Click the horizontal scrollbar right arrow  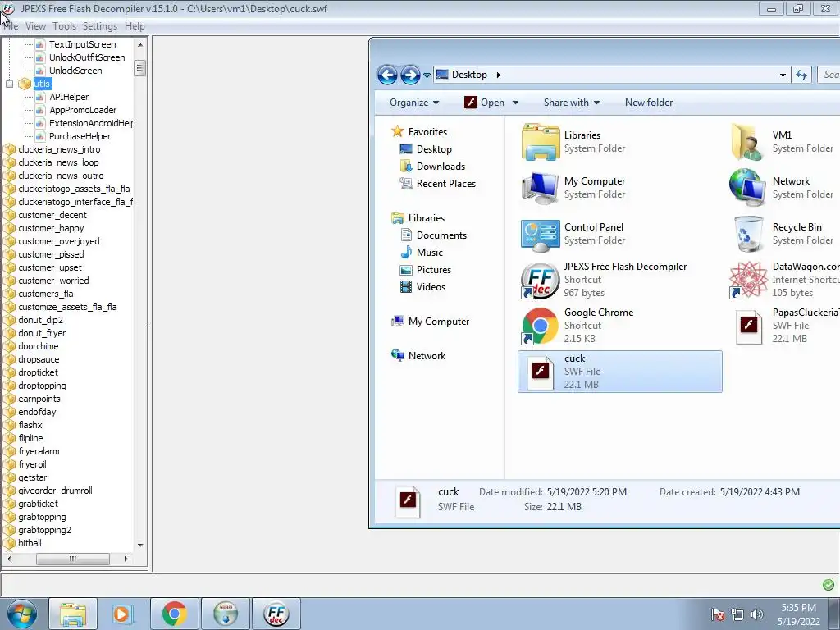pyautogui.click(x=126, y=559)
